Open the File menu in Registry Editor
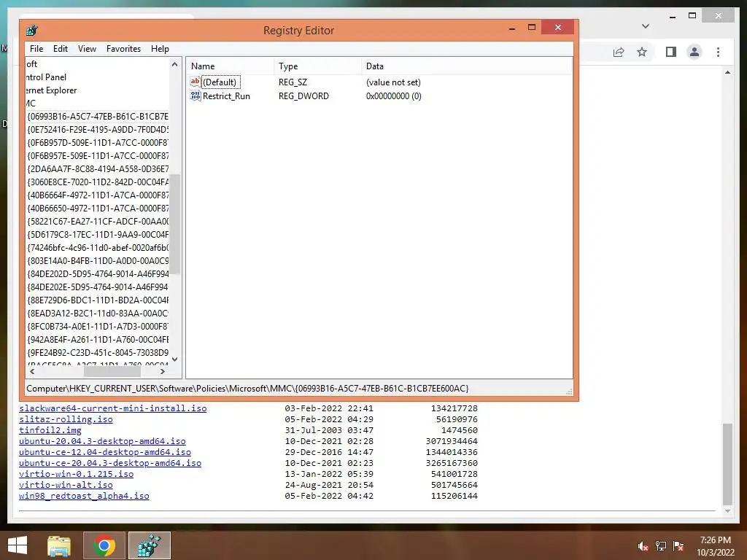Viewport: 747px width, 560px height. (36, 49)
